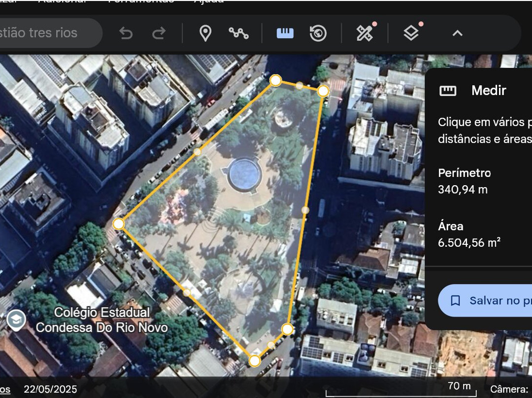This screenshot has height=398, width=532.
Task: Add a placemark with the pin tool
Action: click(205, 33)
